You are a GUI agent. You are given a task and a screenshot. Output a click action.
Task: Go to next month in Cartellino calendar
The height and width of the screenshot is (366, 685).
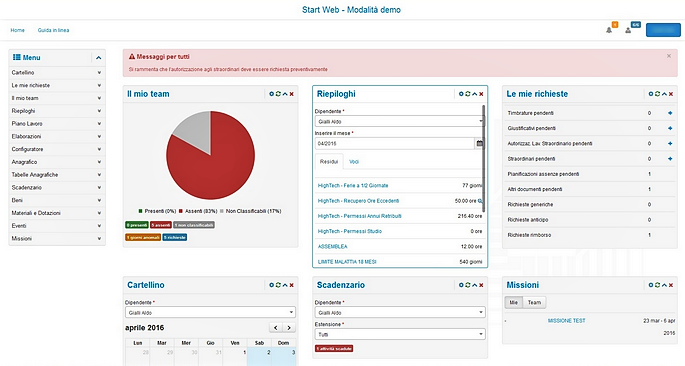pyautogui.click(x=289, y=328)
